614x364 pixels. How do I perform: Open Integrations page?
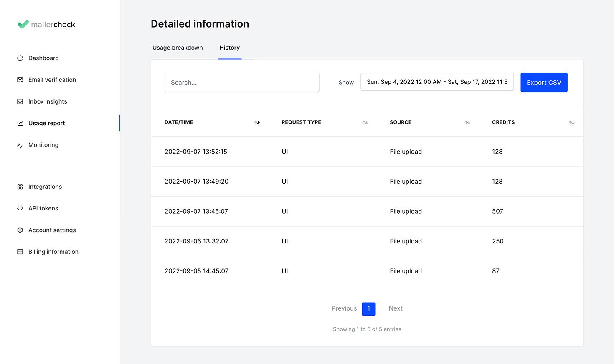tap(45, 187)
